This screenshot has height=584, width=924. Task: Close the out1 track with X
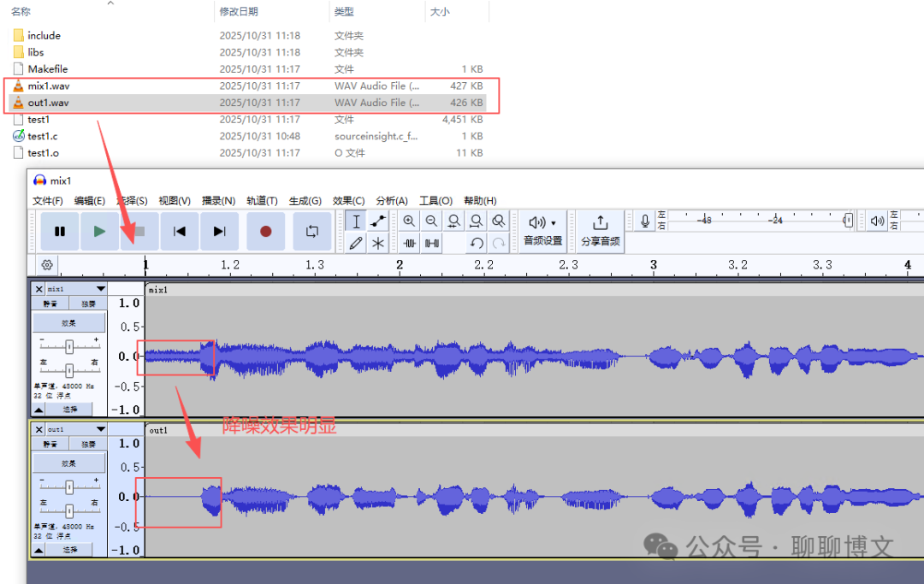click(38, 430)
